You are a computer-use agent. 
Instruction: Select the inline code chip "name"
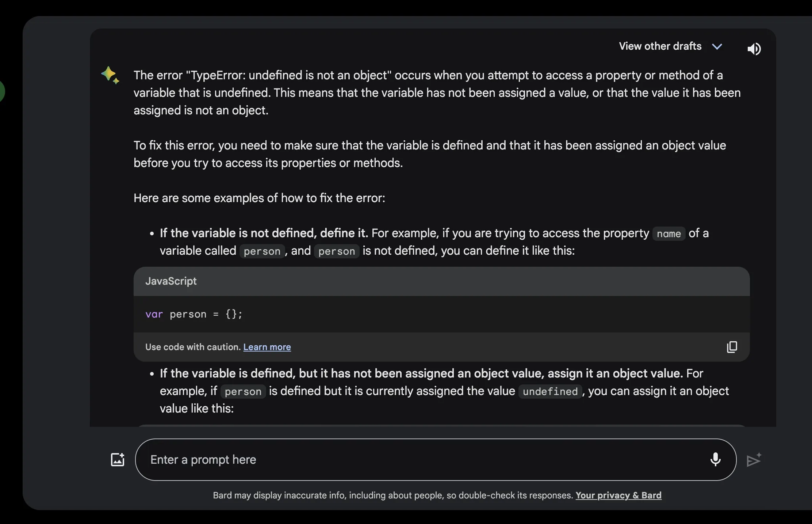tap(669, 234)
